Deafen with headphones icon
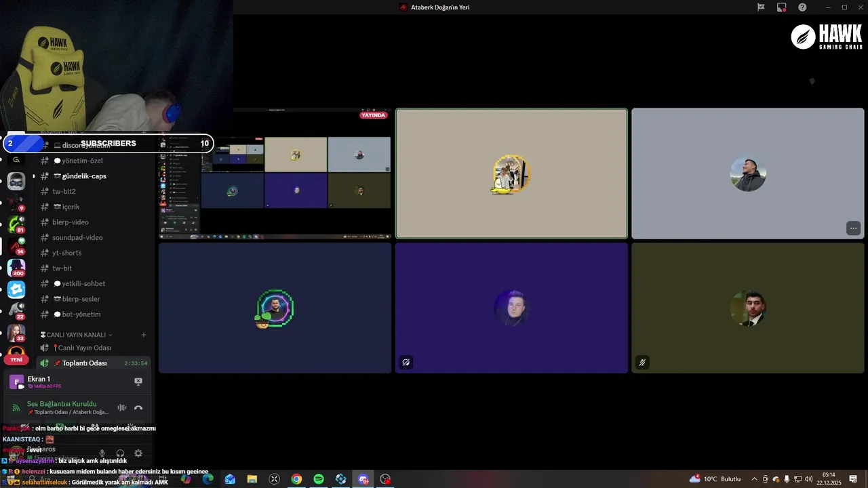Viewport: 868px width, 488px height. [120, 453]
